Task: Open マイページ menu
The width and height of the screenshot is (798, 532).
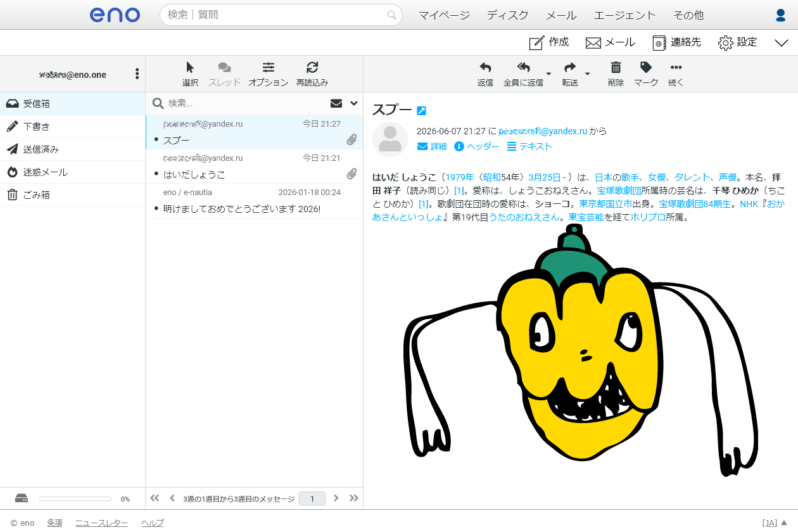Action: coord(444,15)
